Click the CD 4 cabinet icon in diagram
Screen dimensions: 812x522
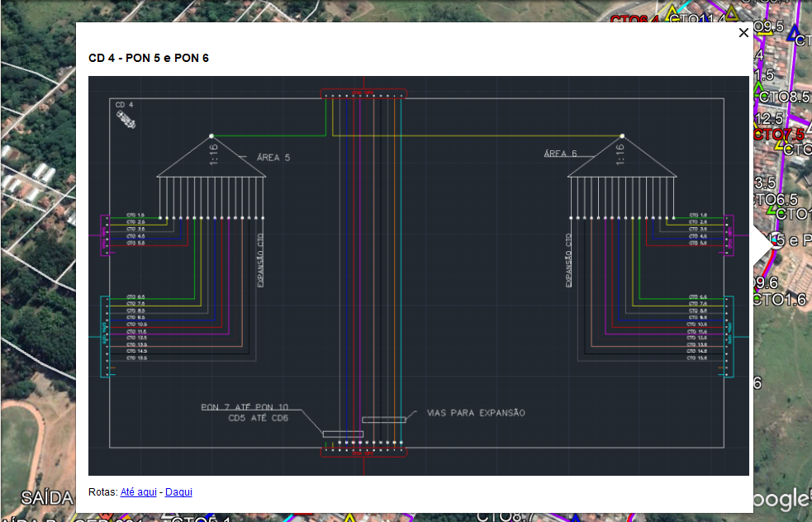(126, 120)
